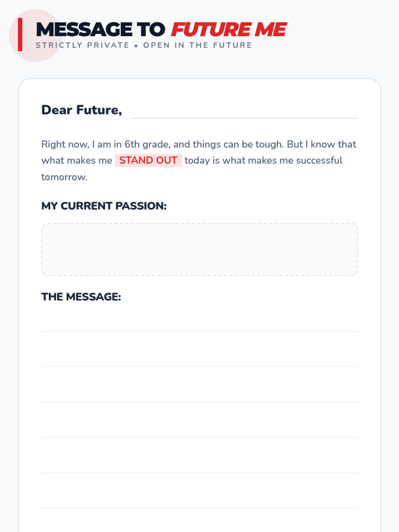Click inside the dashed current passion box
This screenshot has width=399, height=532.
point(199,249)
